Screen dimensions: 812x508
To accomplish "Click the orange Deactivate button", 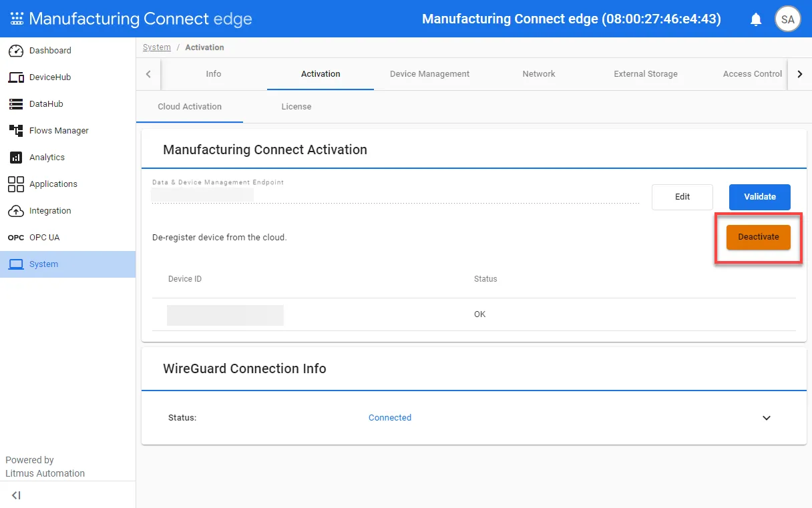I will (x=759, y=237).
